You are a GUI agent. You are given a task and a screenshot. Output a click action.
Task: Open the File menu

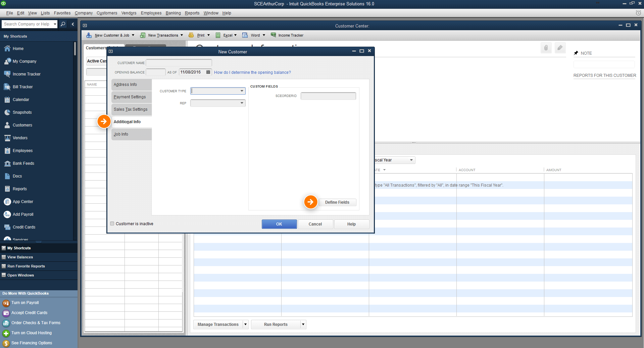[x=9, y=13]
